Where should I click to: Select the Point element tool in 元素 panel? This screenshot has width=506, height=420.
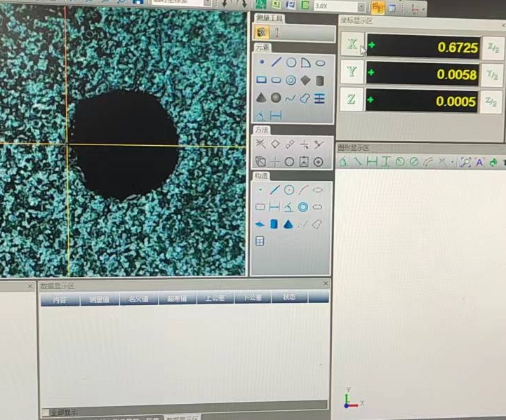(261, 63)
